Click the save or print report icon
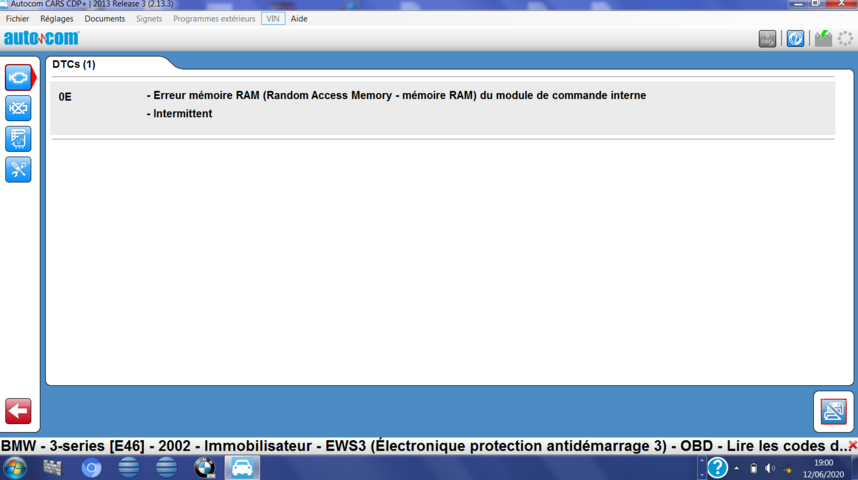Viewport: 858px width, 480px height. coord(833,412)
